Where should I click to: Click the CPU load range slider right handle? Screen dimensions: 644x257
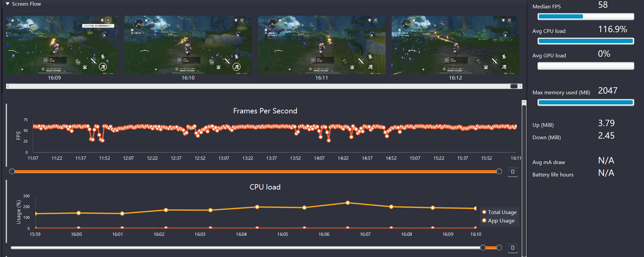(499, 248)
